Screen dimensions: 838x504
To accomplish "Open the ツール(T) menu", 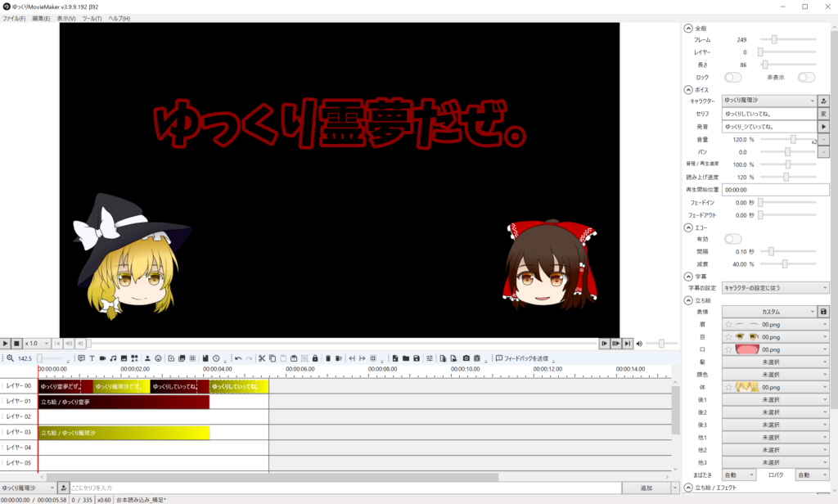I will pyautogui.click(x=92, y=18).
